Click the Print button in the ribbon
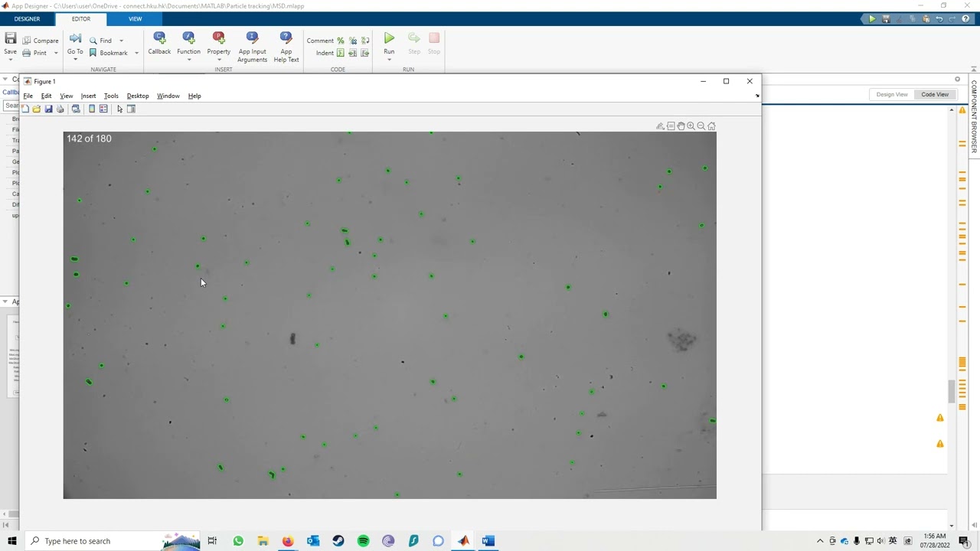 (34, 53)
